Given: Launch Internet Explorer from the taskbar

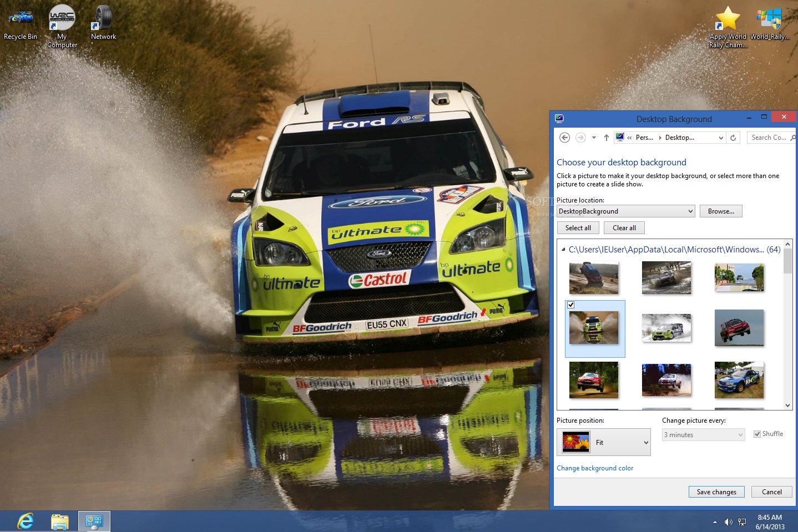Looking at the screenshot, I should 26,521.
